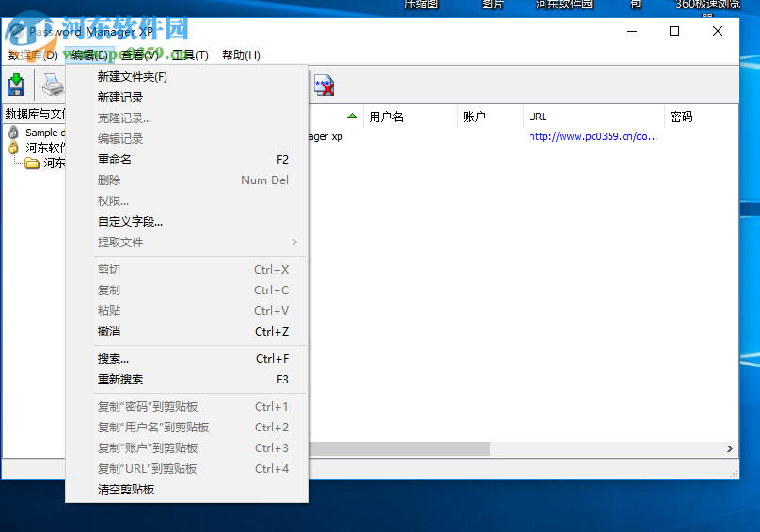
Task: Select the 河东软件 database tree row
Action: point(37,148)
